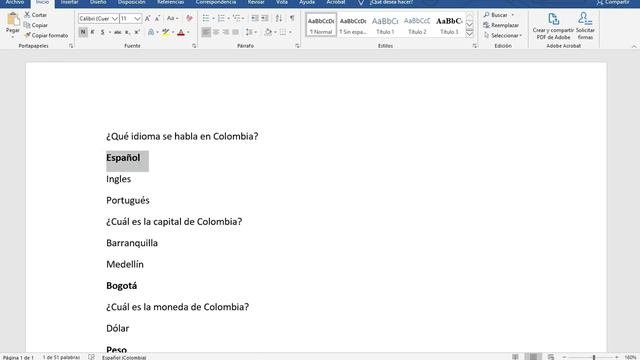Screen dimensions: 640x360
Task: Center the paragraph text
Action: [216, 32]
